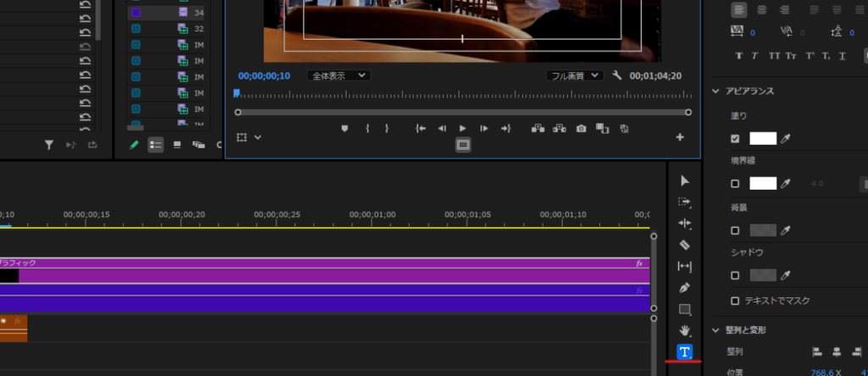Enable the 境界線 stroke checkbox
868x376 pixels.
(735, 183)
